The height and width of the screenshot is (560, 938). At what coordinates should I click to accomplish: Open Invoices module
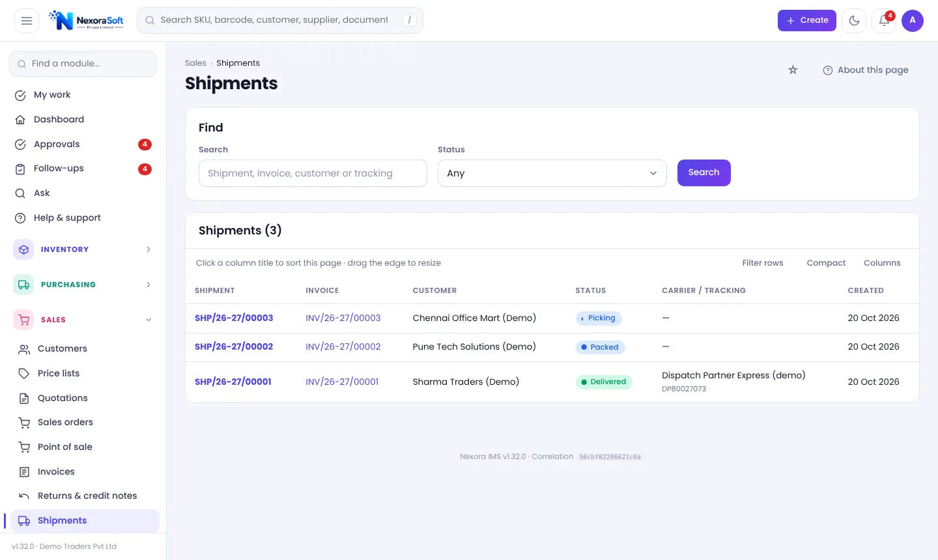[x=85, y=472]
